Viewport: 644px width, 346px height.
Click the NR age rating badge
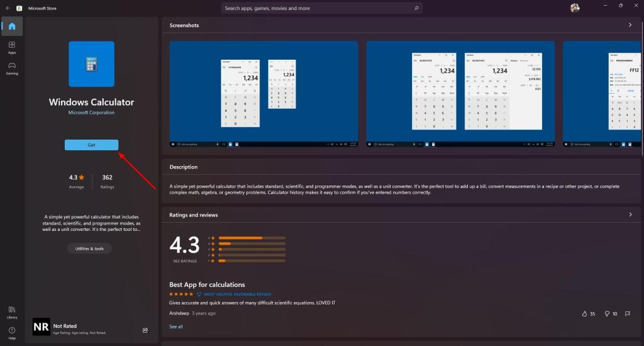coord(41,326)
